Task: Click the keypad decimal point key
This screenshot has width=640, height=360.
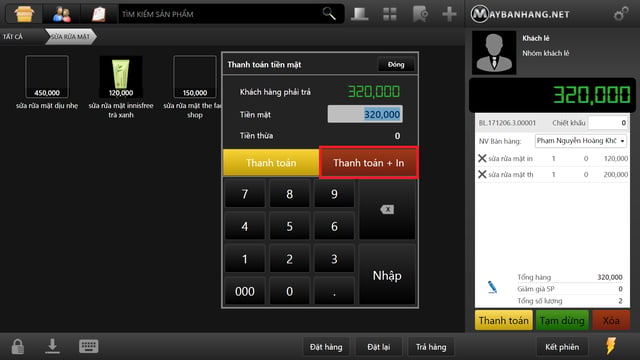Action: point(334,291)
